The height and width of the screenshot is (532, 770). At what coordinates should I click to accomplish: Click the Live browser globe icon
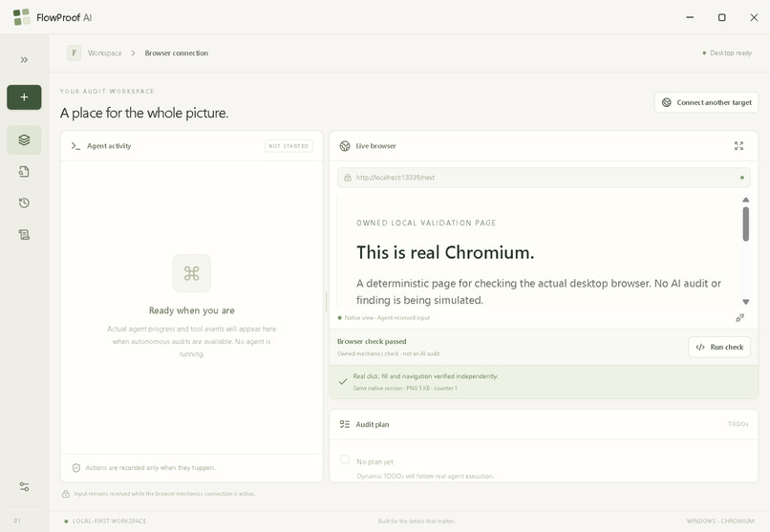click(x=345, y=146)
